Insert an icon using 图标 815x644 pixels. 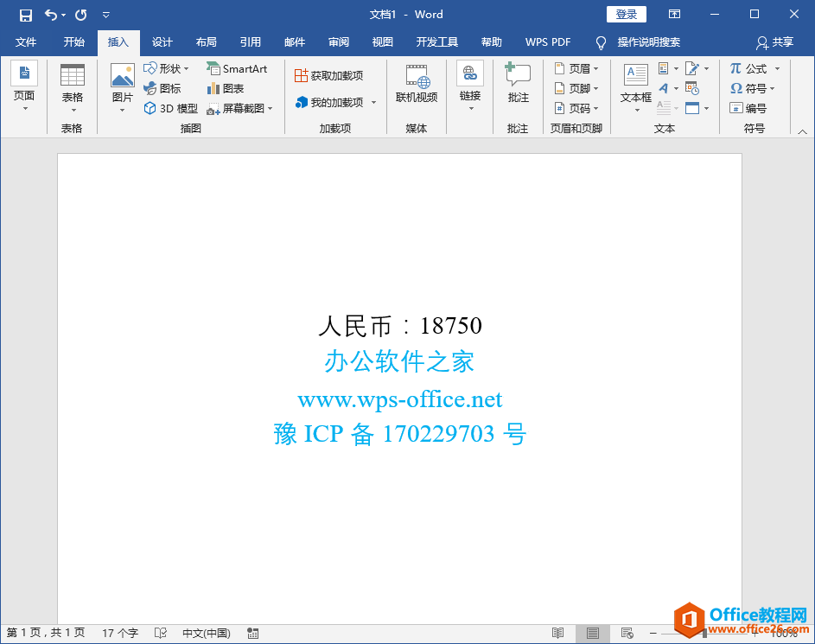tap(162, 88)
